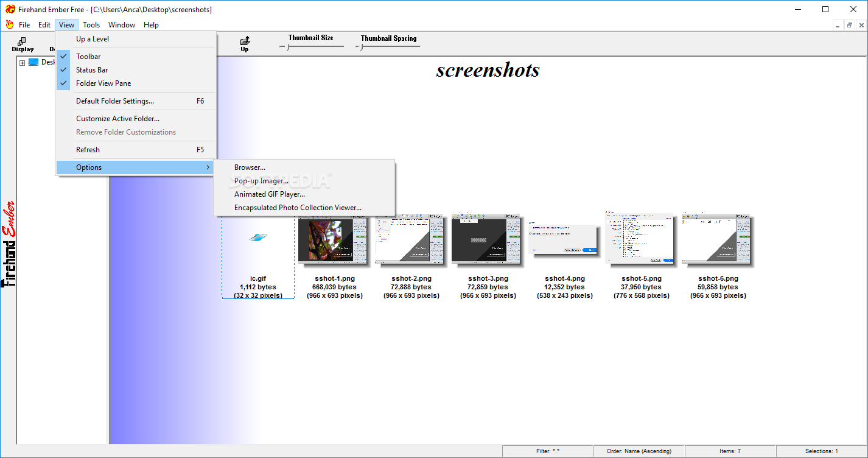Image resolution: width=868 pixels, height=458 pixels.
Task: Open the Edit menu
Action: tap(44, 25)
